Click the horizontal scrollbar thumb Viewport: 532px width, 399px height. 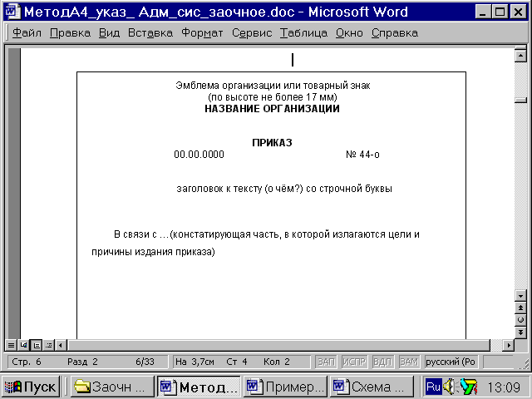[279, 346]
